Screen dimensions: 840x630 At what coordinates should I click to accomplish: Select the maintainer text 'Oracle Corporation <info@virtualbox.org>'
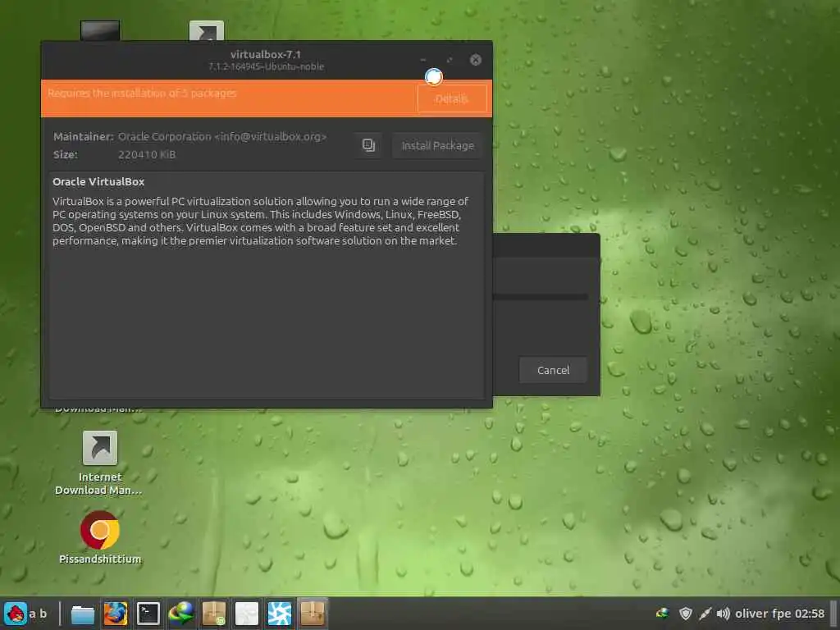(222, 137)
